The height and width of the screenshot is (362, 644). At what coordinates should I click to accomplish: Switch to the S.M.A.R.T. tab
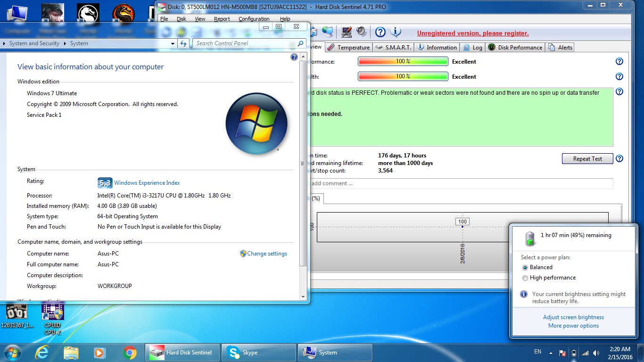point(393,48)
